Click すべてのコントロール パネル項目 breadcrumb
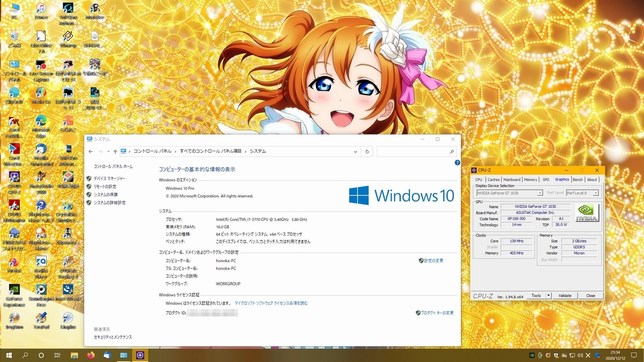The image size is (644, 362). 211,152
